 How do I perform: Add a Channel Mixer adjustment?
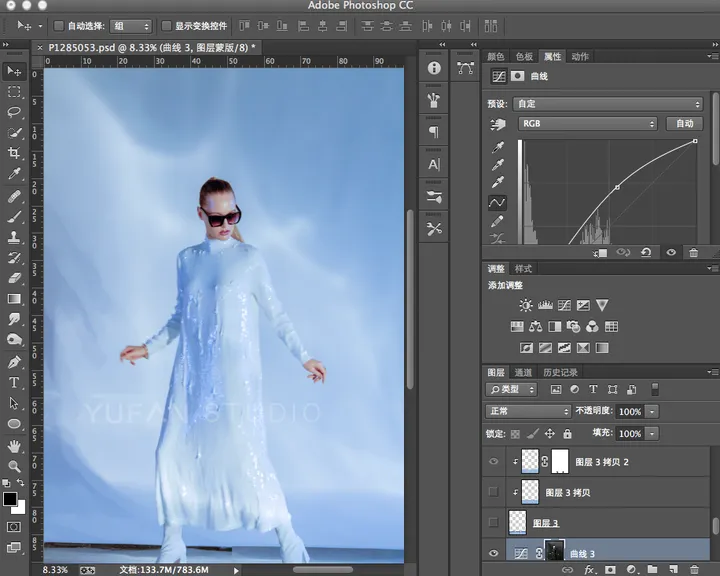pyautogui.click(x=592, y=327)
